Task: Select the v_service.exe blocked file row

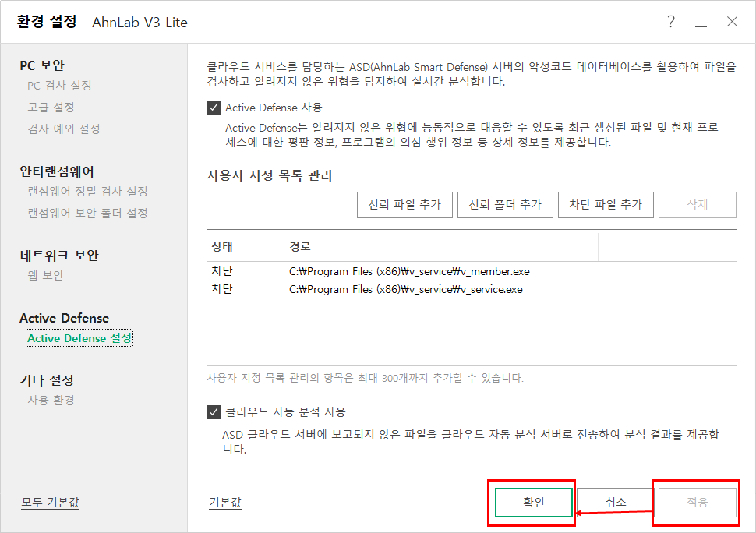Action: pyautogui.click(x=471, y=289)
